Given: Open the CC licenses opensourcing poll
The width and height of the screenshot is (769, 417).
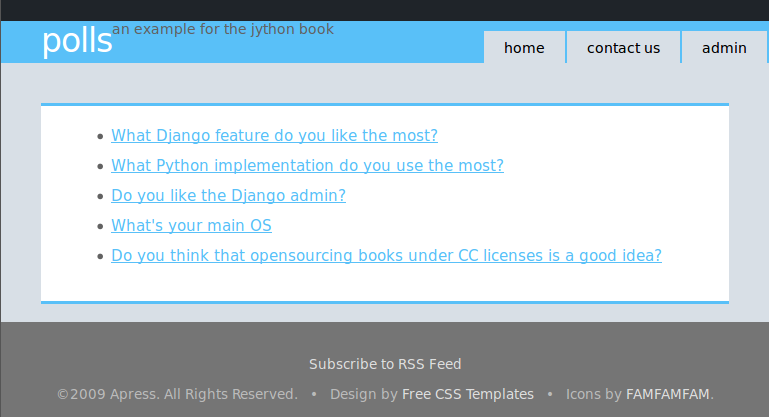Looking at the screenshot, I should 386,256.
